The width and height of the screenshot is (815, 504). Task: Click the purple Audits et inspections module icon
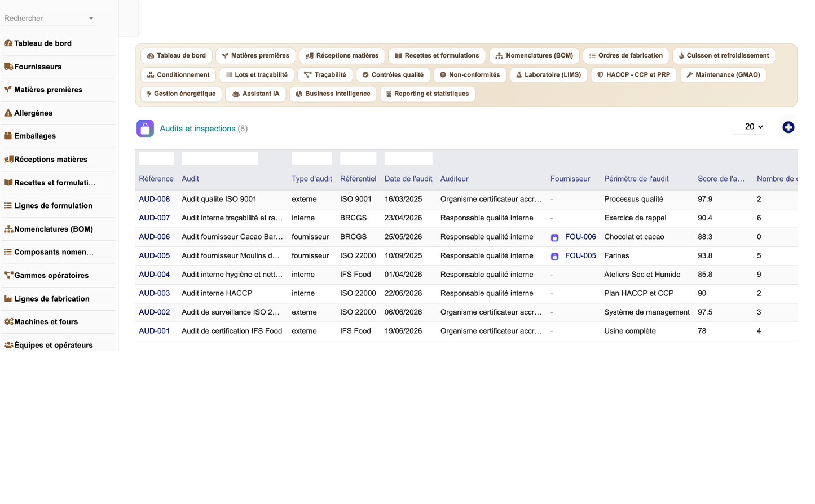(x=145, y=129)
